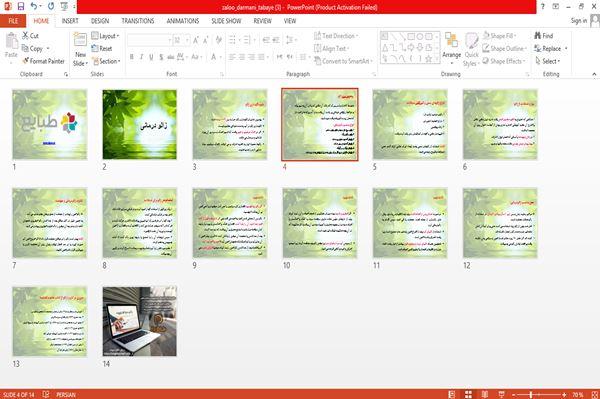600x399 pixels.
Task: Click the zoom slider handle
Action: click(x=531, y=394)
